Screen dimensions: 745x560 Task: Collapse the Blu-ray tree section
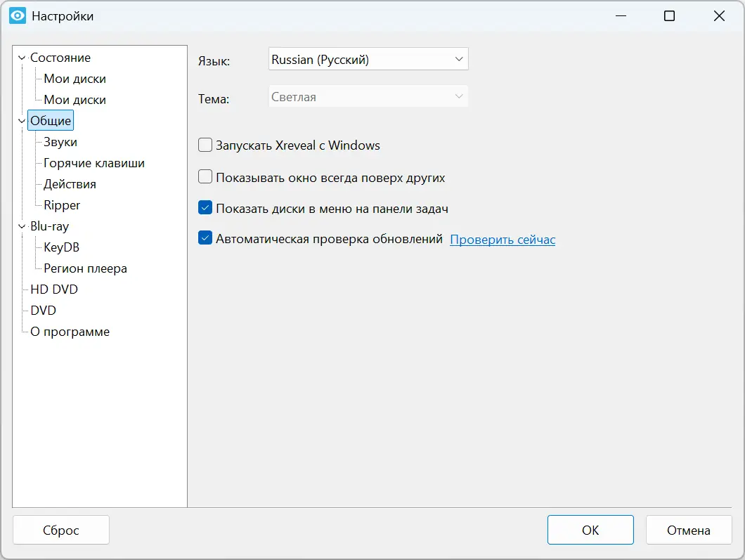[22, 226]
